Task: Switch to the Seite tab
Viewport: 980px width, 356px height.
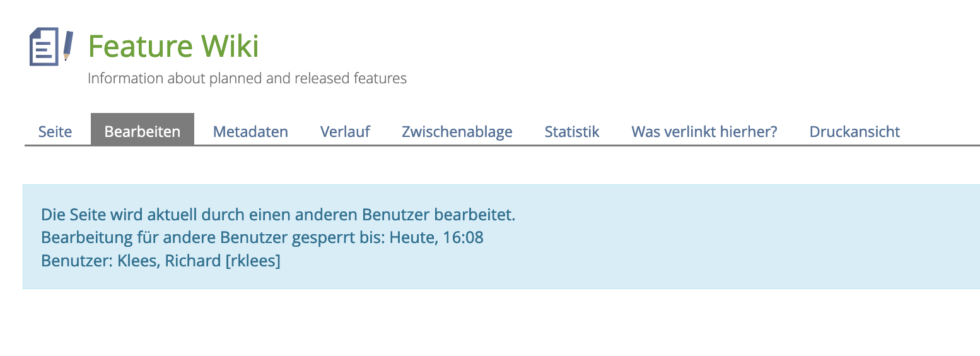Action: click(x=55, y=131)
